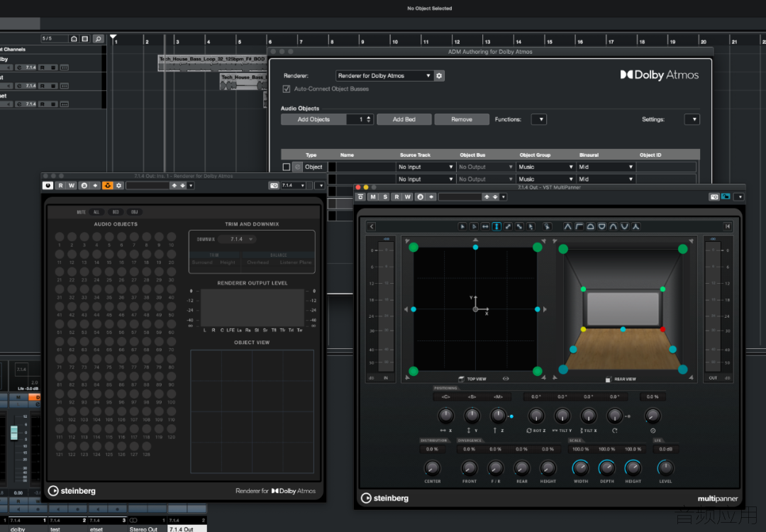Click the Object Group column header
This screenshot has width=766, height=532.
pyautogui.click(x=535, y=155)
